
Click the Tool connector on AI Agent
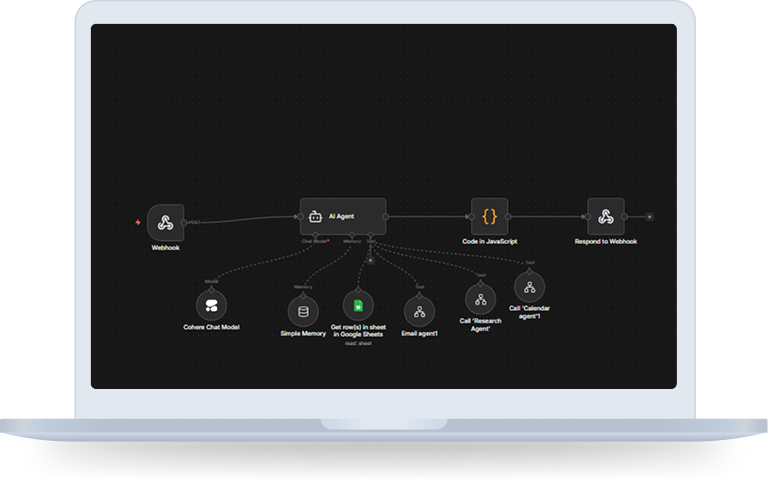[x=371, y=235]
